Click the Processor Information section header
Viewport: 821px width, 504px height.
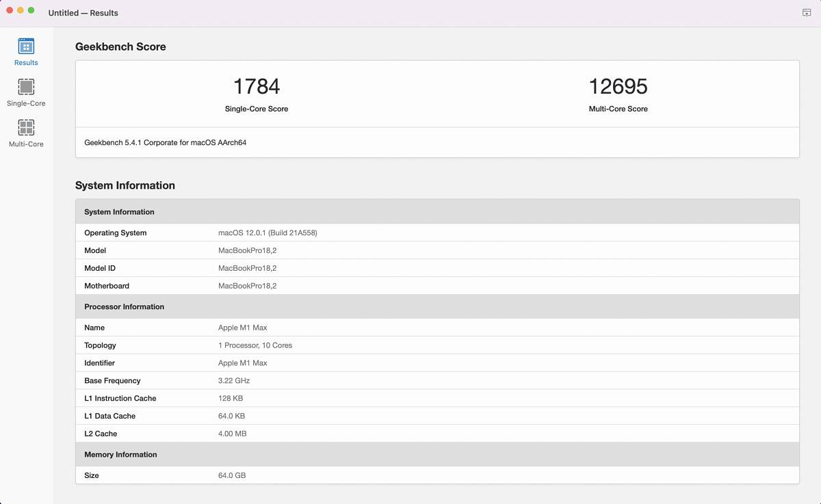437,306
